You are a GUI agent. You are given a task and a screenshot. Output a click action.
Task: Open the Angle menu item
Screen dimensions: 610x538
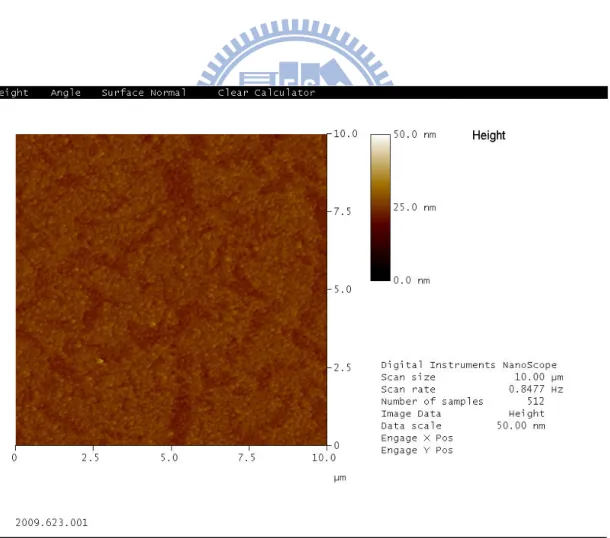point(65,93)
